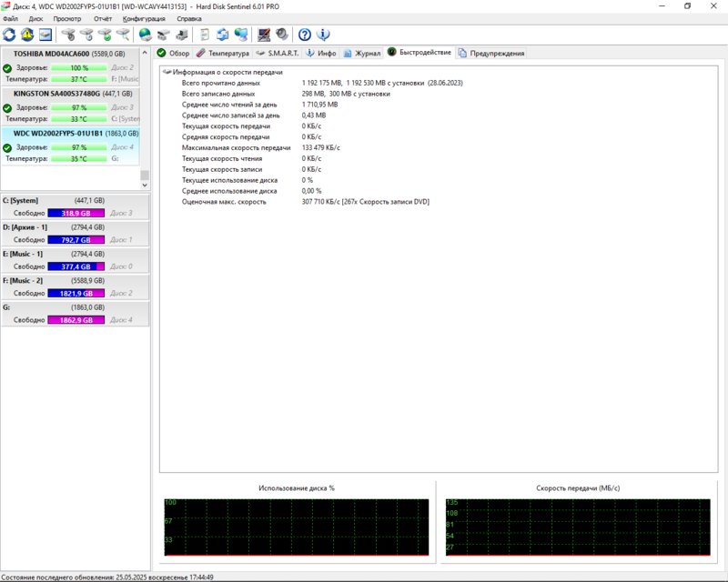Click the document report icon in toolbar
728x582 pixels.
pos(205,35)
